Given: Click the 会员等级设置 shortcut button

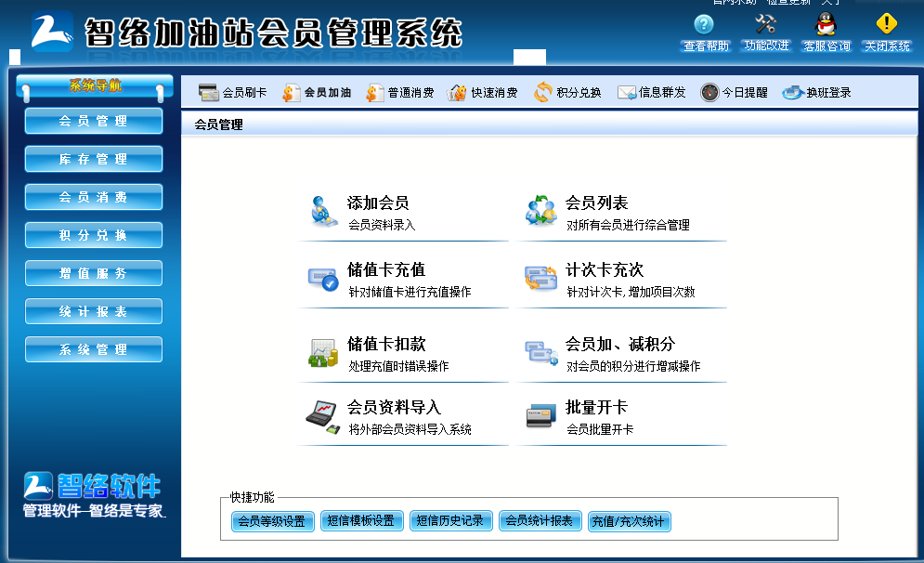Looking at the screenshot, I should (x=272, y=521).
